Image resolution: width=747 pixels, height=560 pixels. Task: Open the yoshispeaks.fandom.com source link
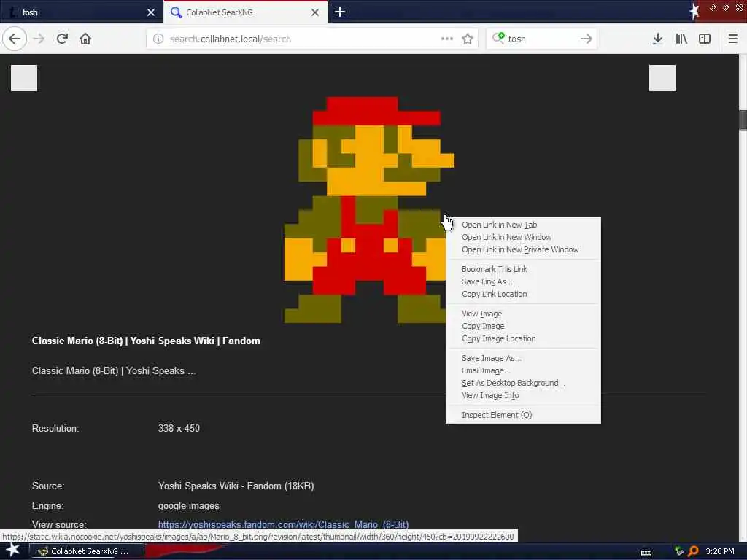pos(283,524)
